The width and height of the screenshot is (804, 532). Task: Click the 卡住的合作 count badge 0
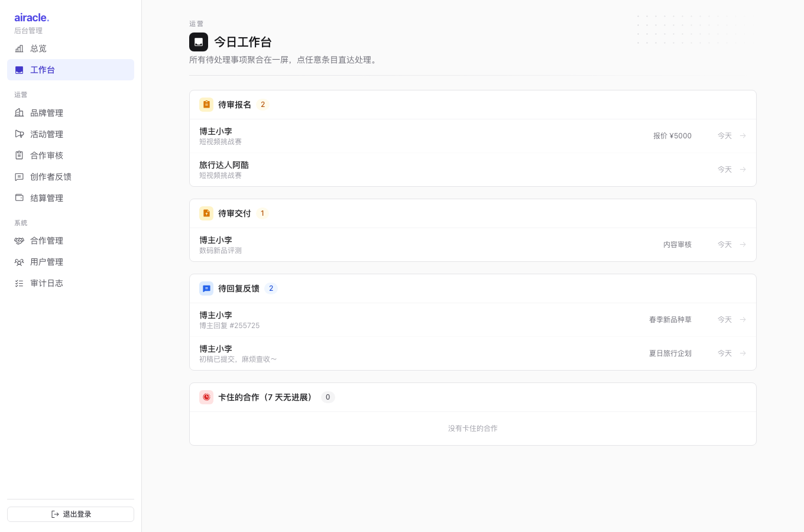(328, 397)
